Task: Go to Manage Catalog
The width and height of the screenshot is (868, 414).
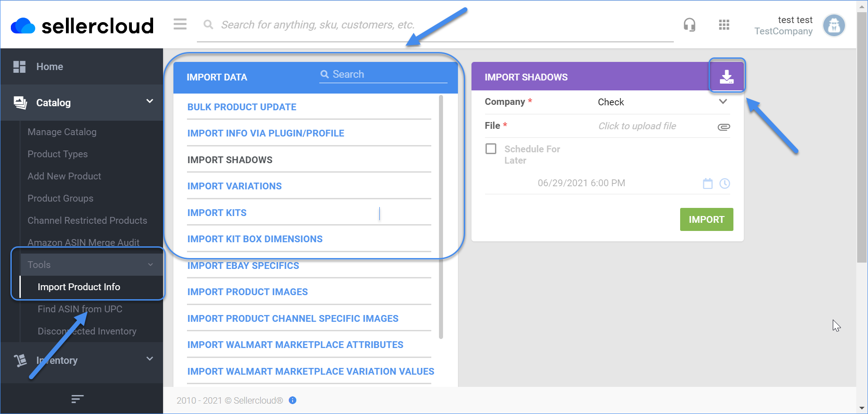Action: pos(62,132)
